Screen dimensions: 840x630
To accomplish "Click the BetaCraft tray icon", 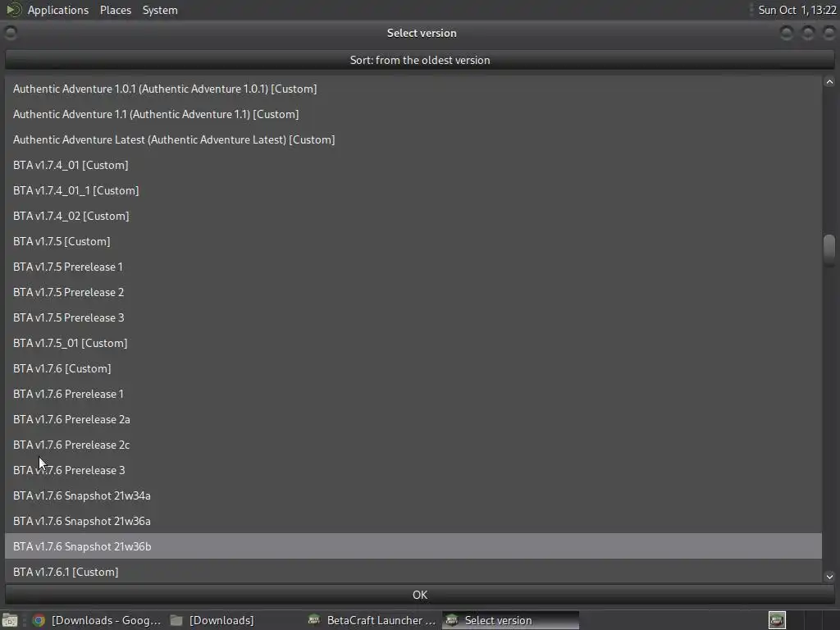I will (x=777, y=620).
